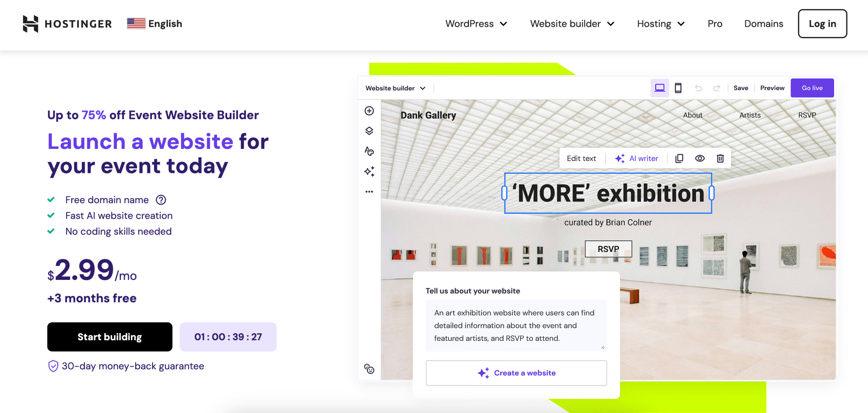The image size is (868, 413).
Task: Click the undo arrow in the builder toolbar
Action: (698, 88)
